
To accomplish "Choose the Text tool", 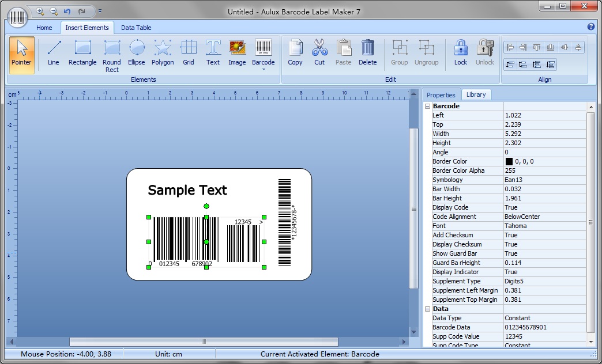I will tap(213, 52).
